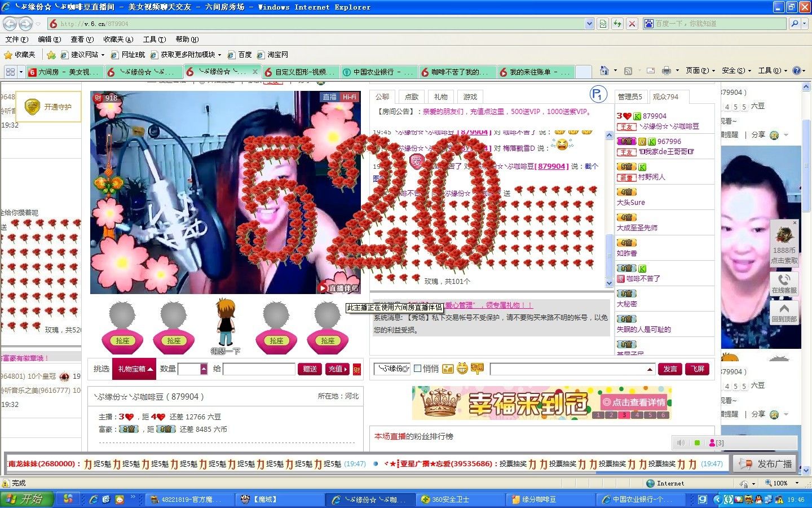The width and height of the screenshot is (812, 508).
Task: Click the Windows 开始 Start button
Action: click(x=27, y=499)
